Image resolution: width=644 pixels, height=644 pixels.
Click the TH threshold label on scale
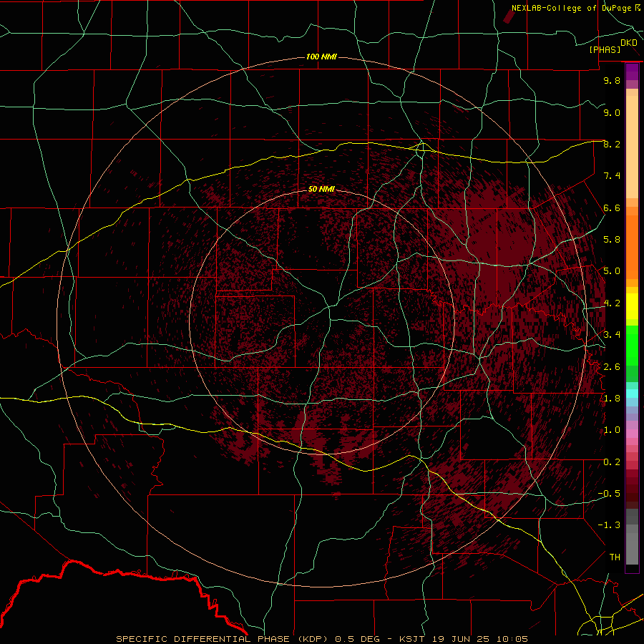tap(615, 557)
